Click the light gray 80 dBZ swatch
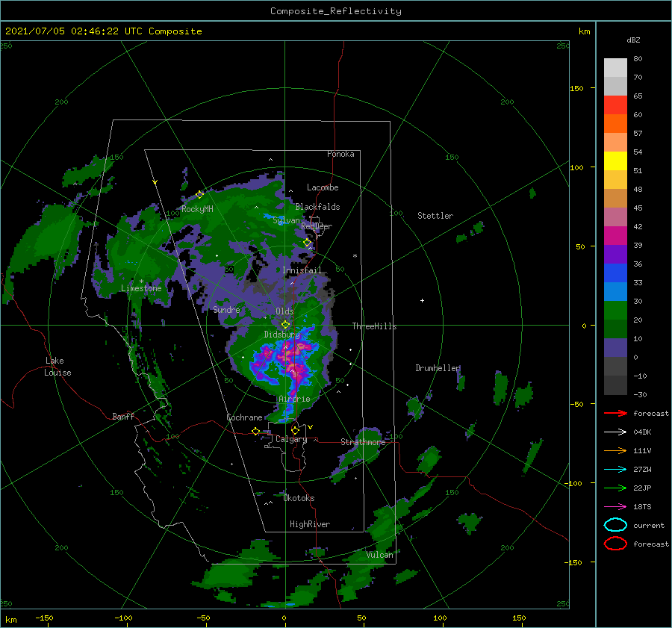Image resolution: width=672 pixels, height=628 pixels. pyautogui.click(x=615, y=68)
